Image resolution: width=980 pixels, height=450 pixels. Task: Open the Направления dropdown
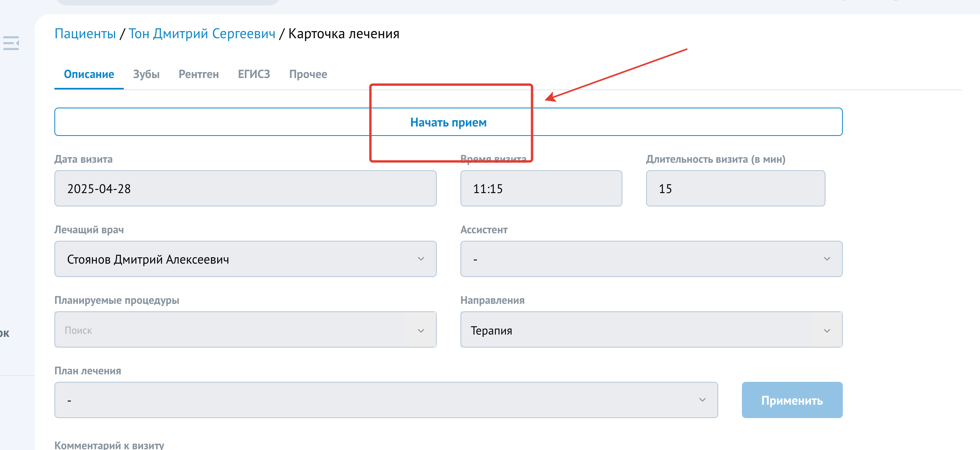click(651, 329)
